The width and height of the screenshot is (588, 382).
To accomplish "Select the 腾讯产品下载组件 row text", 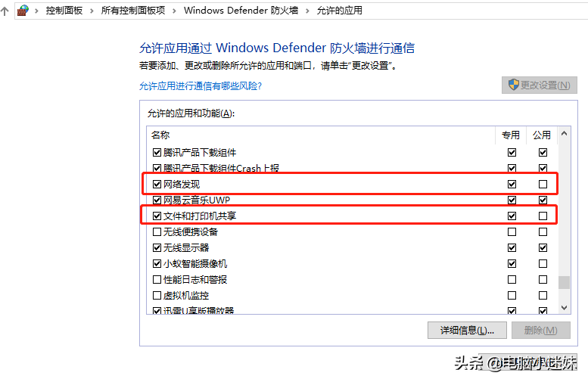I will (x=200, y=153).
